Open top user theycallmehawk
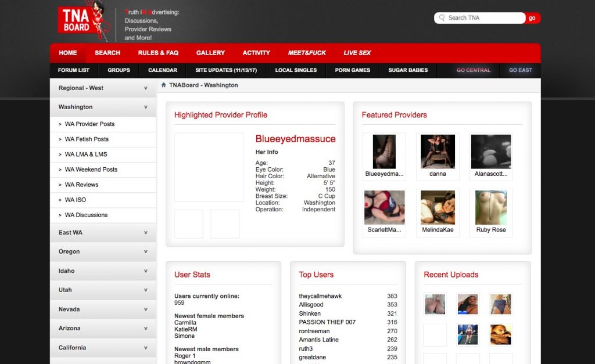The width and height of the screenshot is (595, 364). click(x=320, y=296)
